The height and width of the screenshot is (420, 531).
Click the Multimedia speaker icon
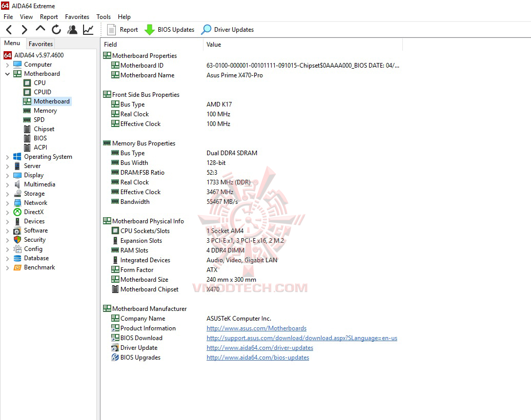[x=17, y=184]
